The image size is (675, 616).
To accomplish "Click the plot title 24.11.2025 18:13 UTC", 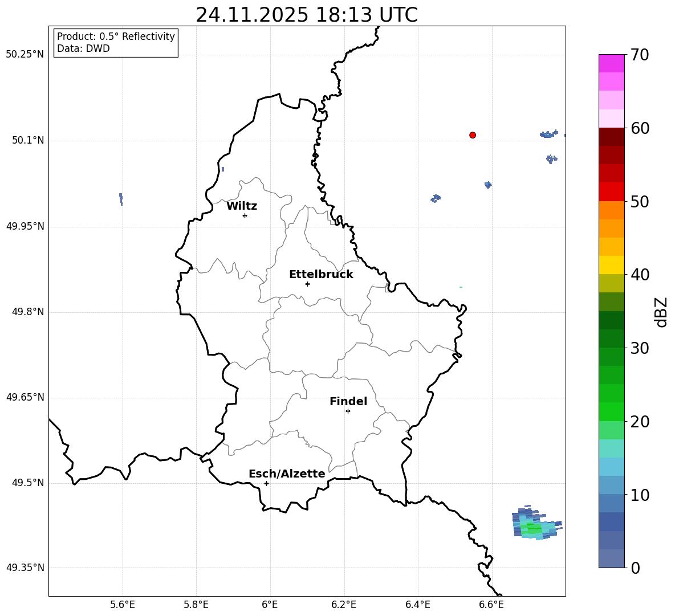I will click(x=307, y=15).
